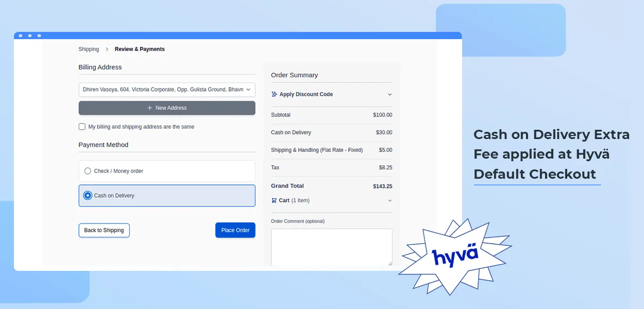Click the cart icon in Order Summary
Screen dimensions: 644x309
click(274, 200)
